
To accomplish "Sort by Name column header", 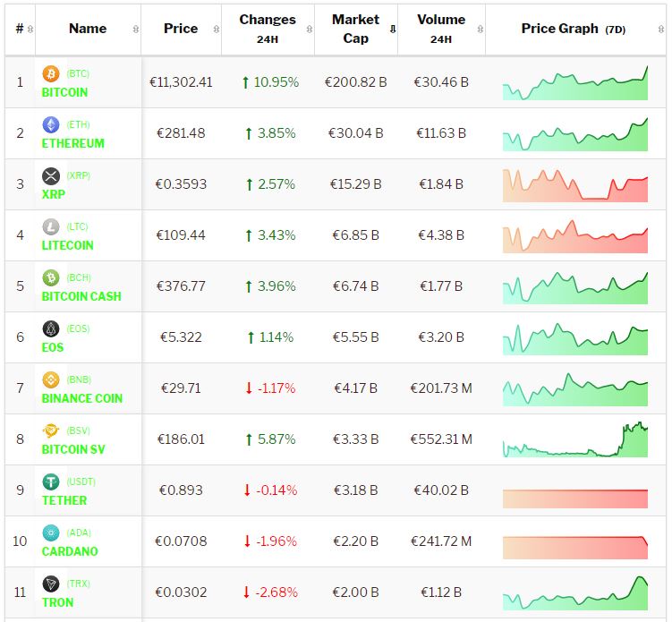I will tap(88, 29).
